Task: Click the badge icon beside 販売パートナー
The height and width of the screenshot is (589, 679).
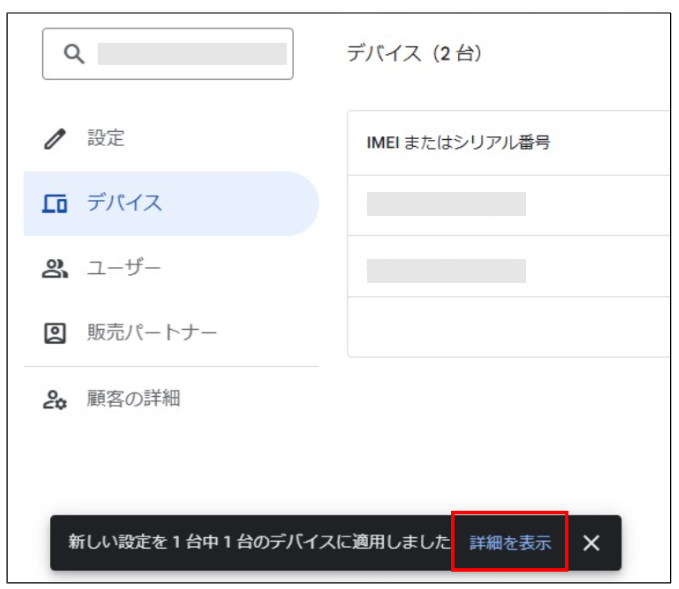Action: point(55,333)
